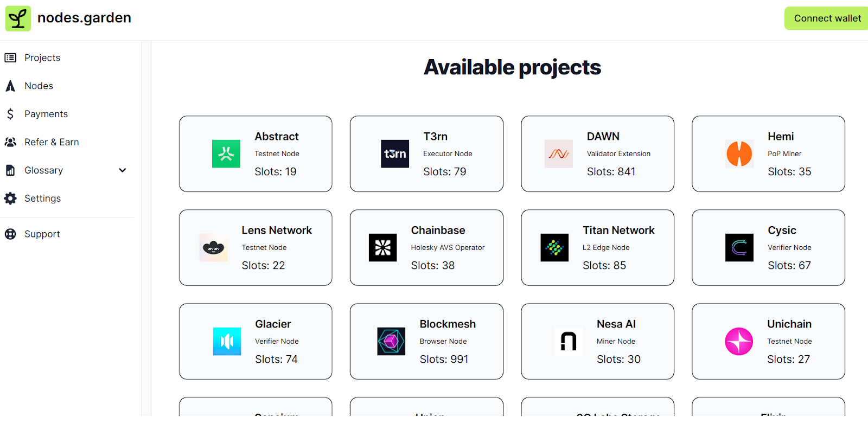
Task: Click the "Slots: 79" text
Action: pos(444,172)
